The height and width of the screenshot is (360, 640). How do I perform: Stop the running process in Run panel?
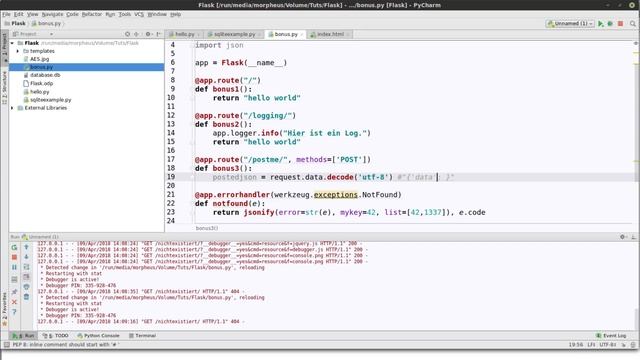coord(14,257)
